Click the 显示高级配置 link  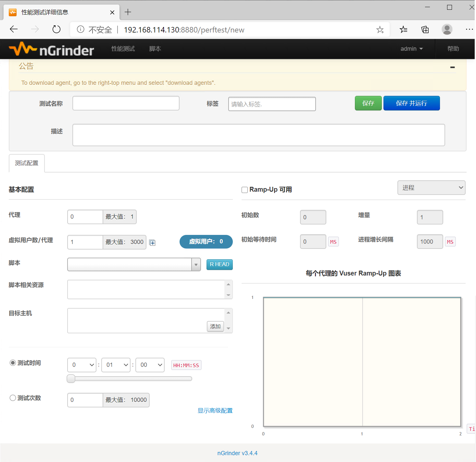tap(215, 411)
